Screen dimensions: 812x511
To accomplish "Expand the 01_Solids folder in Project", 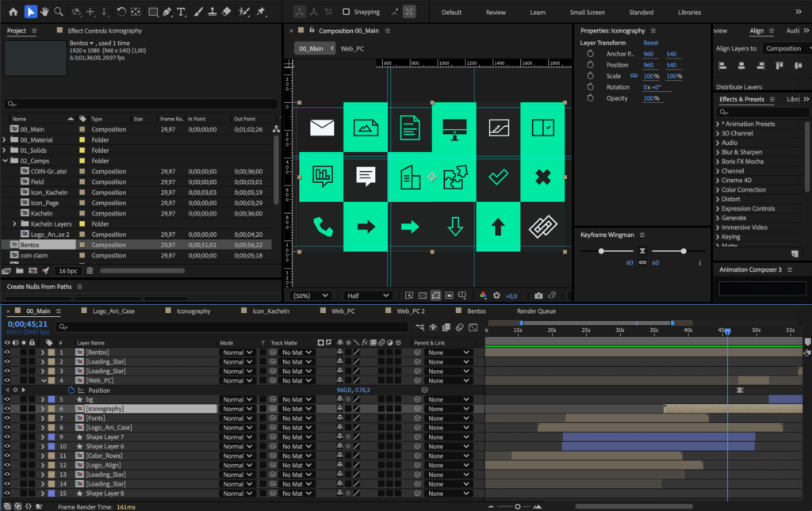I will point(6,151).
